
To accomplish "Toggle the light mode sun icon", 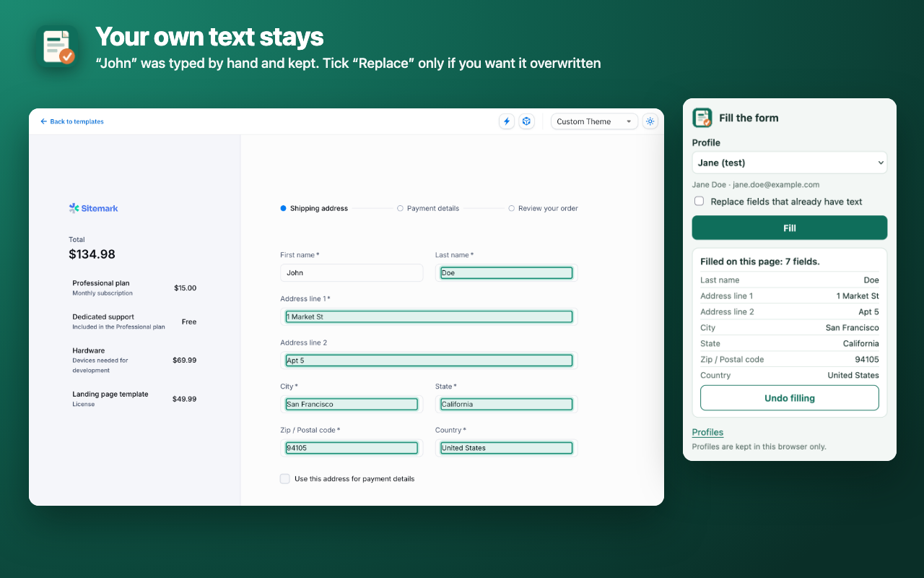I will point(650,121).
